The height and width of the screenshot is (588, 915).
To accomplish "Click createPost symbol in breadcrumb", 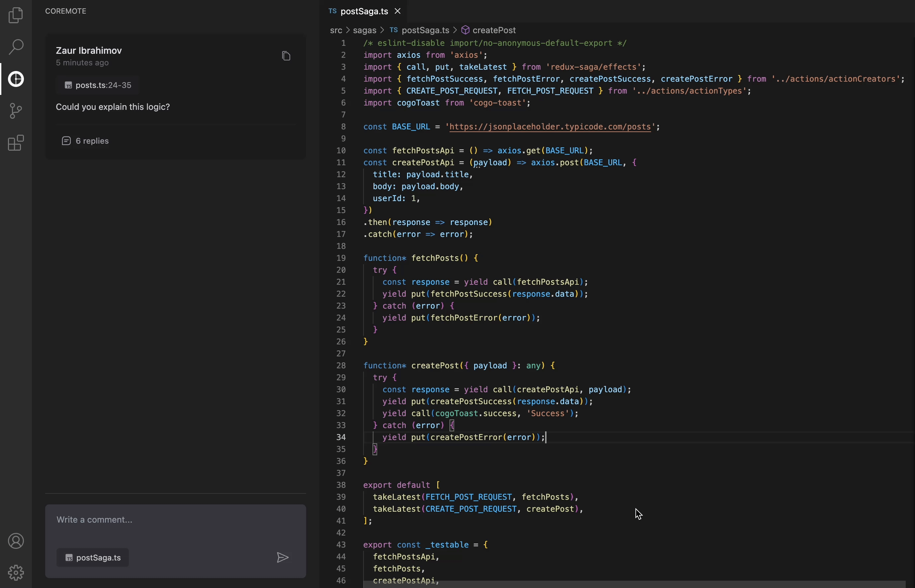I will click(489, 30).
